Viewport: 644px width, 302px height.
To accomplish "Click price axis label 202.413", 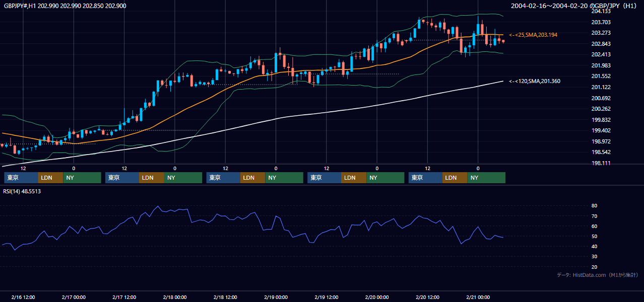I will click(x=600, y=54).
